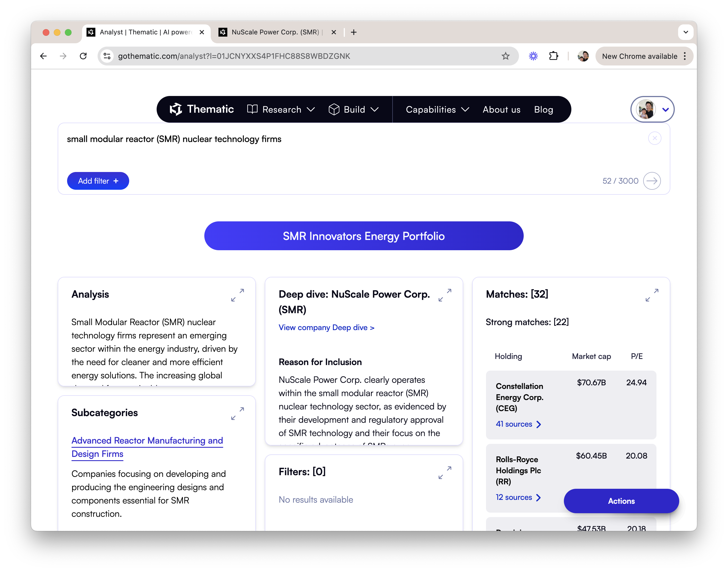Reload the page
Image resolution: width=728 pixels, height=572 pixels.
pyautogui.click(x=83, y=56)
